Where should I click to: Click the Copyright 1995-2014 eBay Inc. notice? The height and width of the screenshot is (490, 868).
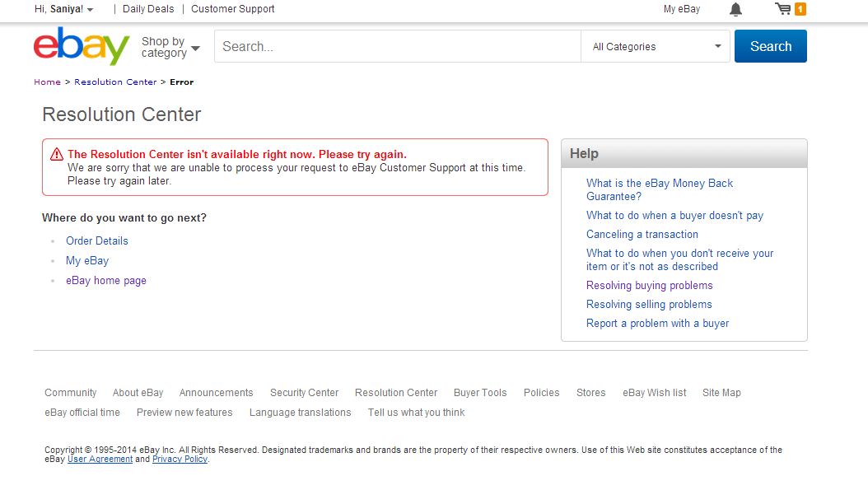pos(413,455)
